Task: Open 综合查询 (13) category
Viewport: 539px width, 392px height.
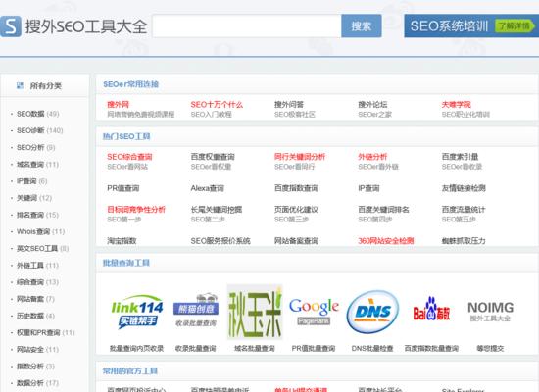Action: click(37, 282)
